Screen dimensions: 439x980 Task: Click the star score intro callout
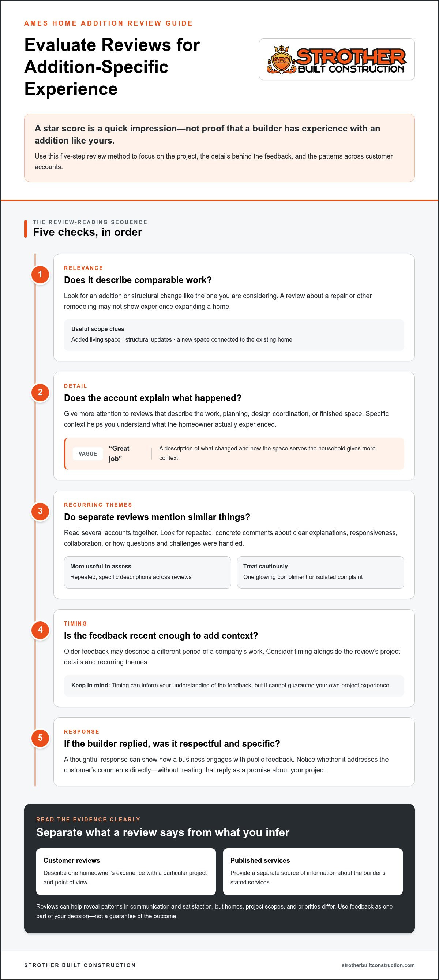219,148
